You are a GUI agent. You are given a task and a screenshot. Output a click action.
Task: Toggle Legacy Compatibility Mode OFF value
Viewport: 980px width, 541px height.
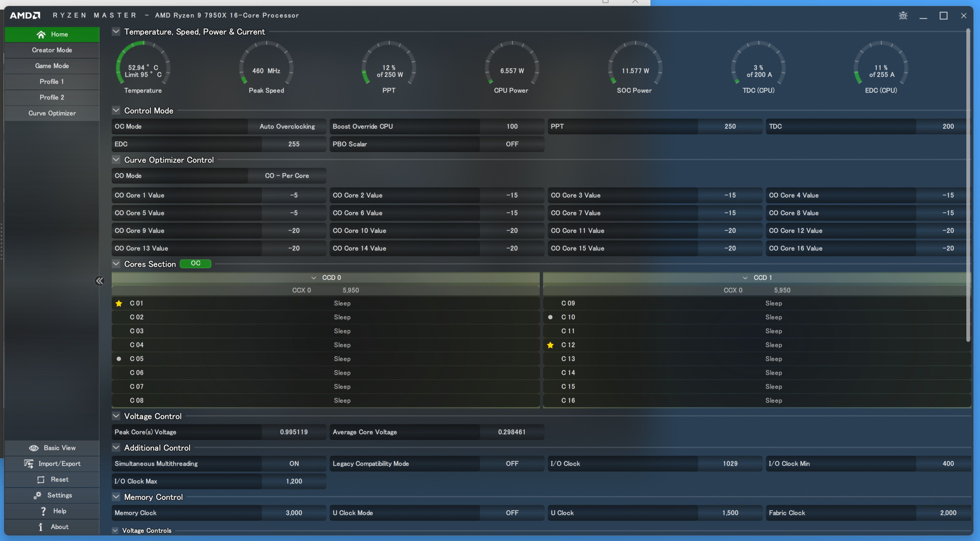(512, 464)
